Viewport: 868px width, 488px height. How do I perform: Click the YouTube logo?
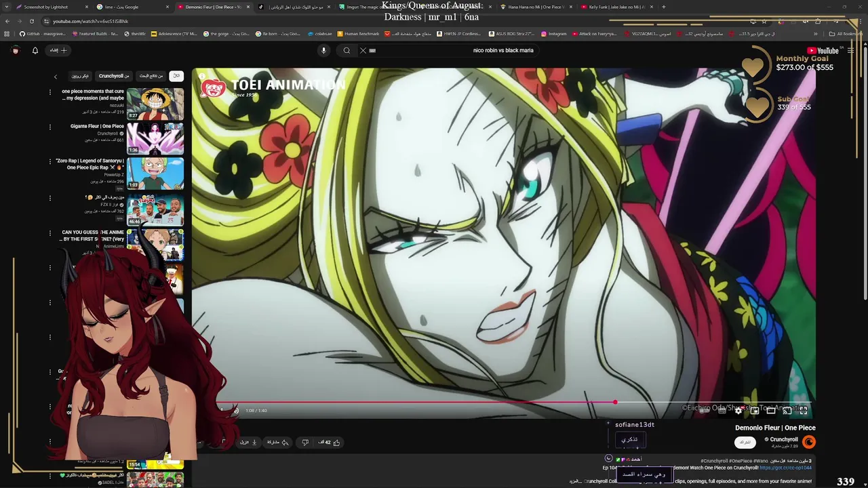823,51
